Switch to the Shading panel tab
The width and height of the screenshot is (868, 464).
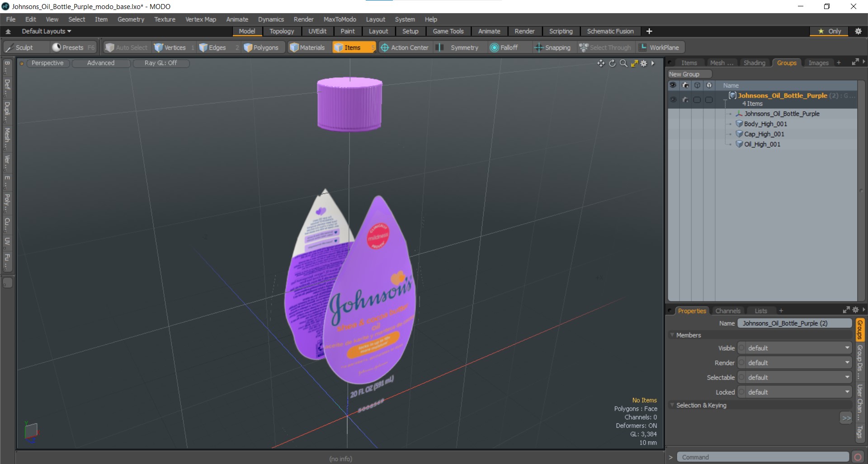coord(755,63)
